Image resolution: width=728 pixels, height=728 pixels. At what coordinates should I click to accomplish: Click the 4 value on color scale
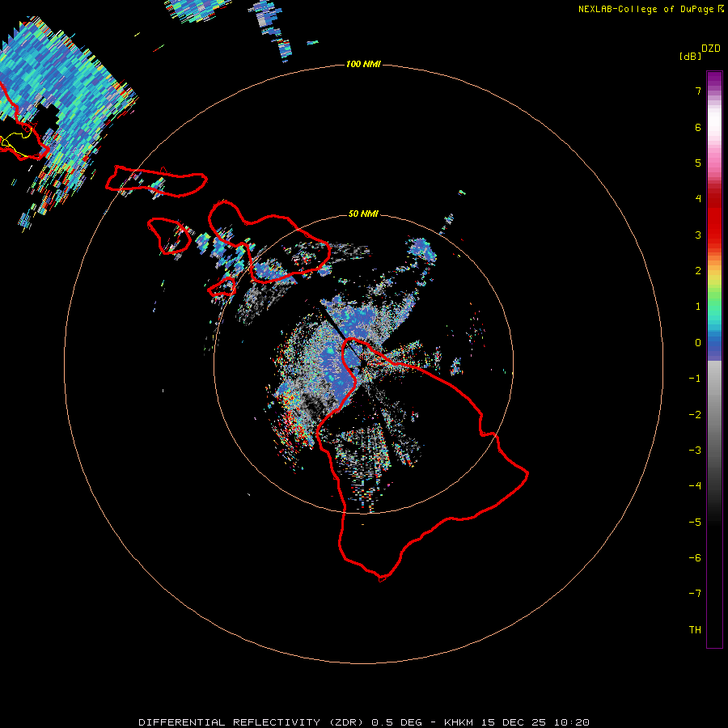pos(698,199)
